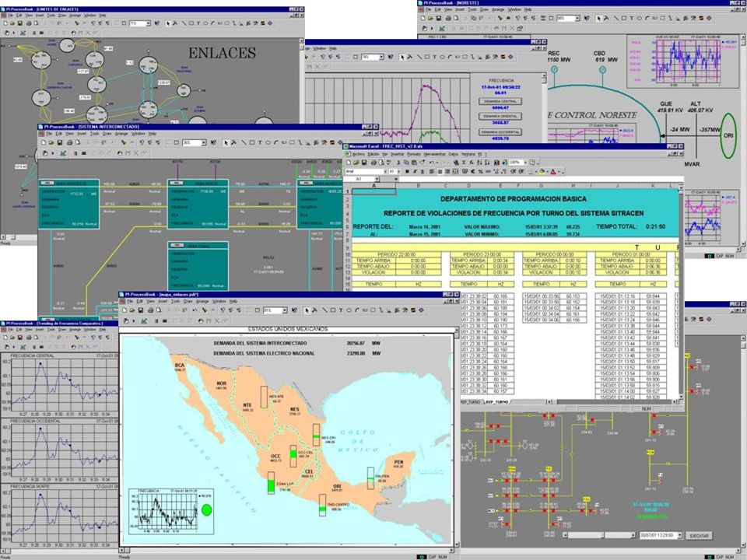
Task: Select the ellipse tool in mapa_enlaces toolbar
Action: (x=349, y=310)
